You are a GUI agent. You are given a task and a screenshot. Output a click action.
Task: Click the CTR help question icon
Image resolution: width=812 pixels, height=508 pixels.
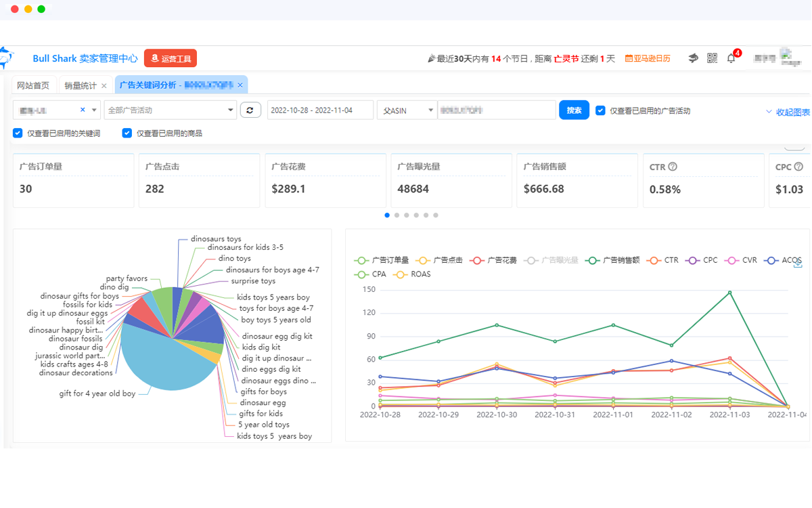(673, 167)
